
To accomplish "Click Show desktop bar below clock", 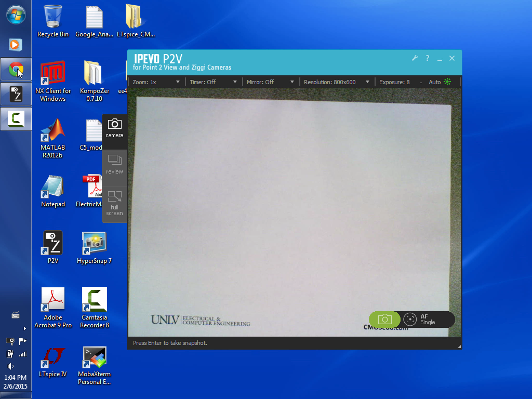I will [16, 395].
